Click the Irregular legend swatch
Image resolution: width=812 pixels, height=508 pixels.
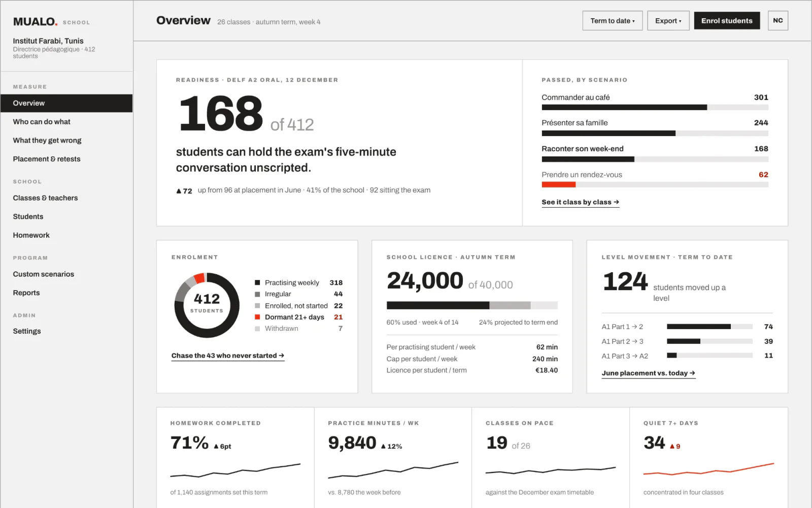257,294
